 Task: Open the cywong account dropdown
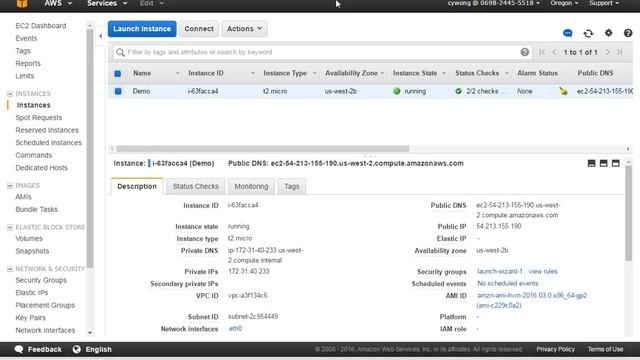[x=493, y=3]
